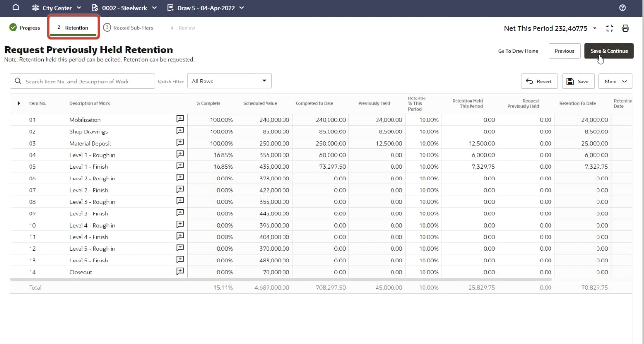
Task: Expand the More actions menu
Action: point(615,82)
